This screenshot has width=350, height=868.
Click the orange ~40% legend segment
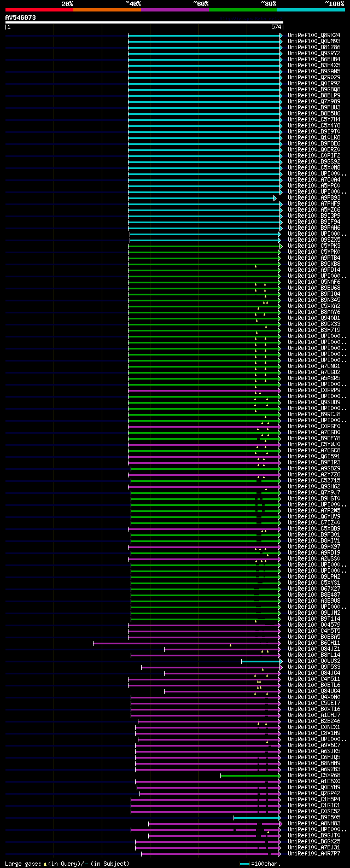[x=107, y=10]
